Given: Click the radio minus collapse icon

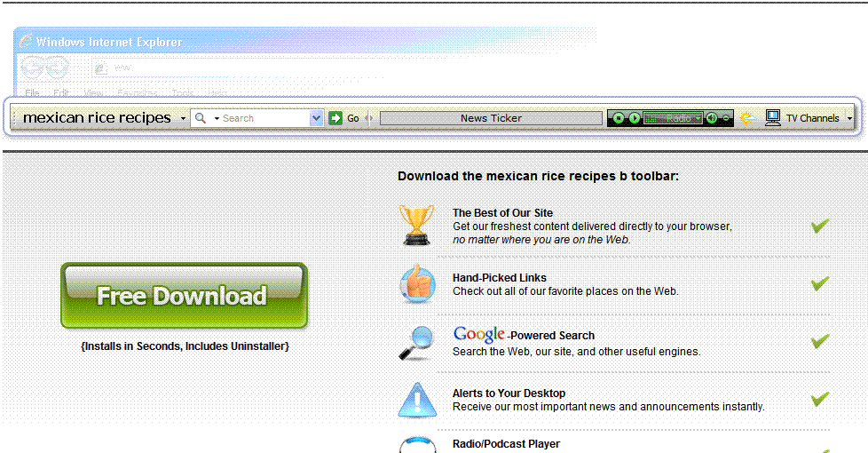Looking at the screenshot, I should click(726, 118).
